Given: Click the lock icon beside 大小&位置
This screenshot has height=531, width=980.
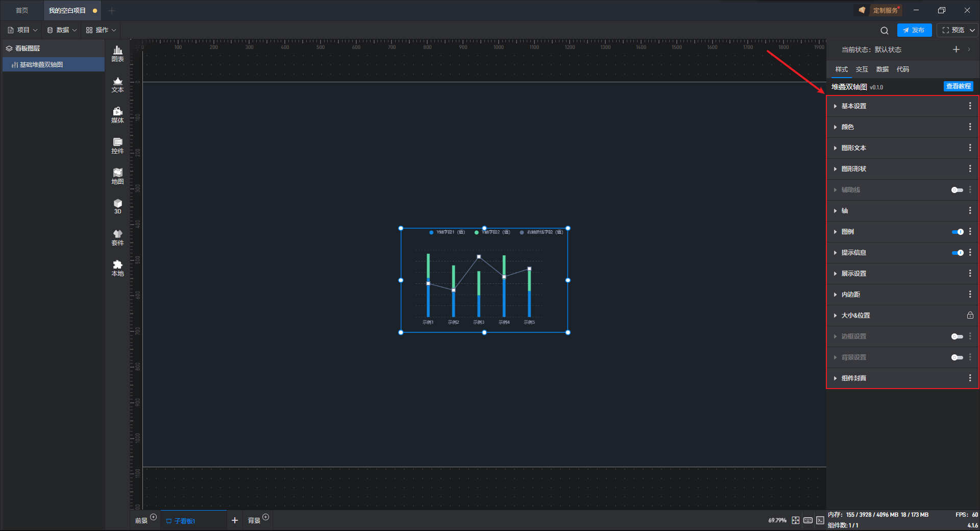Looking at the screenshot, I should click(x=970, y=316).
